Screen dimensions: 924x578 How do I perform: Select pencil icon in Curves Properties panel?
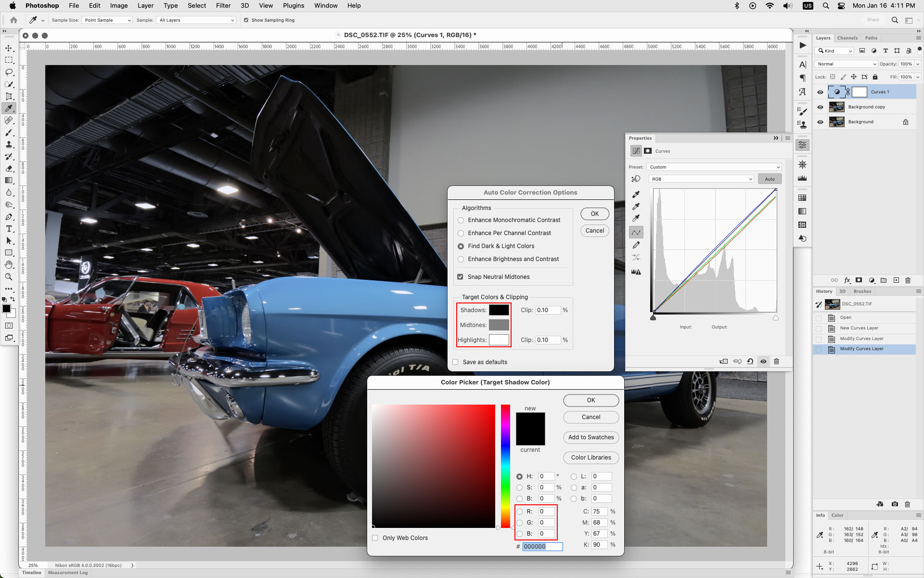(636, 245)
